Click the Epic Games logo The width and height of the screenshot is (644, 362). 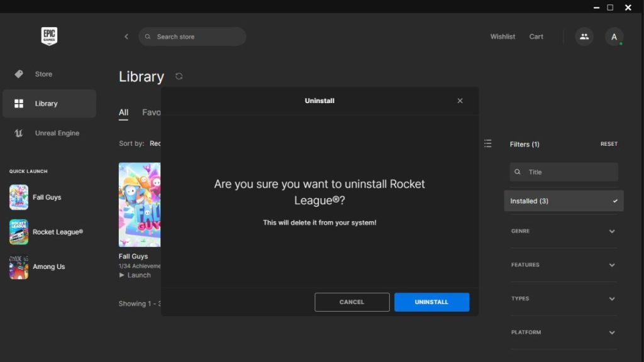pos(49,36)
